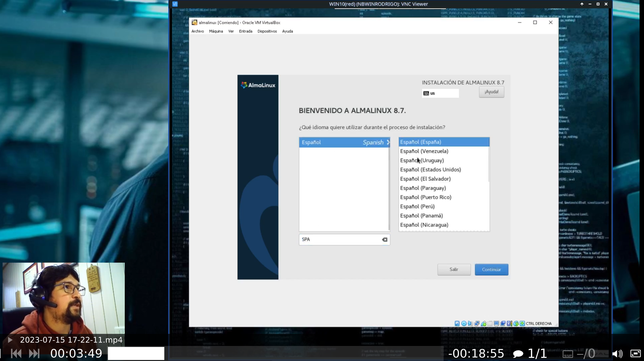Screen dimensions: 644x361
Task: Select Español (Estados Unidos) locale
Action: [444, 170]
